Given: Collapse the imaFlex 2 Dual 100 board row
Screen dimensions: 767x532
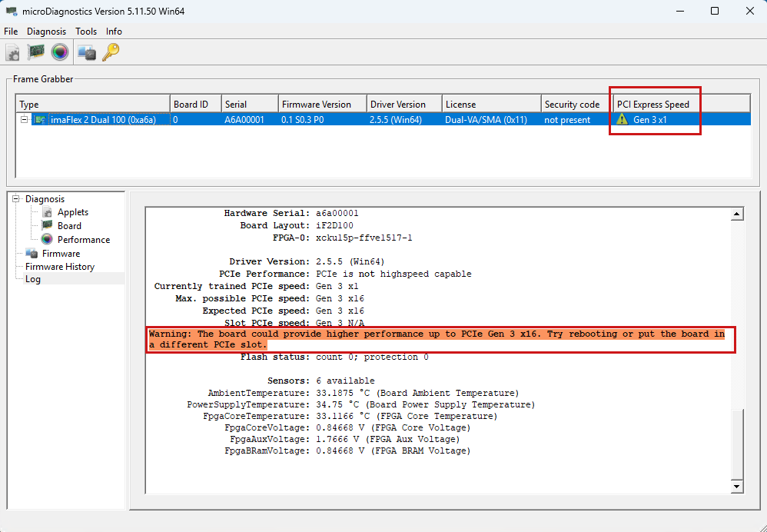Looking at the screenshot, I should (25, 120).
